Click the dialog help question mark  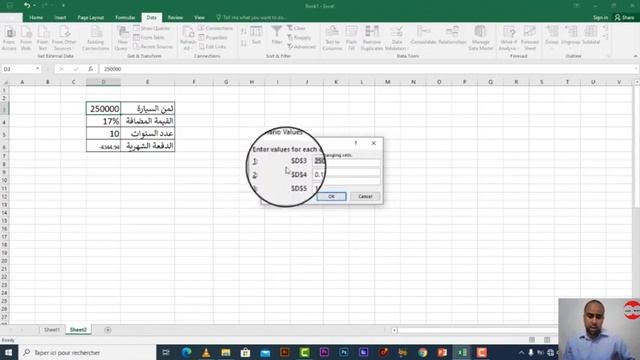356,143
